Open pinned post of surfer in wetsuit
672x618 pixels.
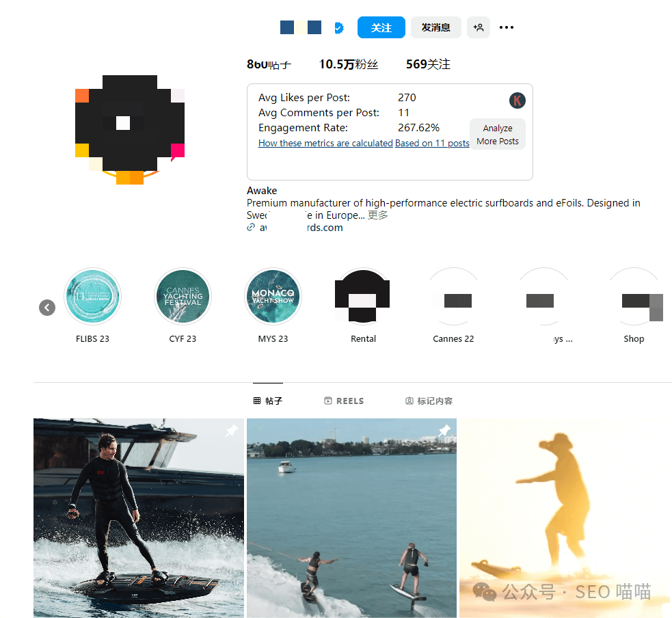(x=138, y=518)
